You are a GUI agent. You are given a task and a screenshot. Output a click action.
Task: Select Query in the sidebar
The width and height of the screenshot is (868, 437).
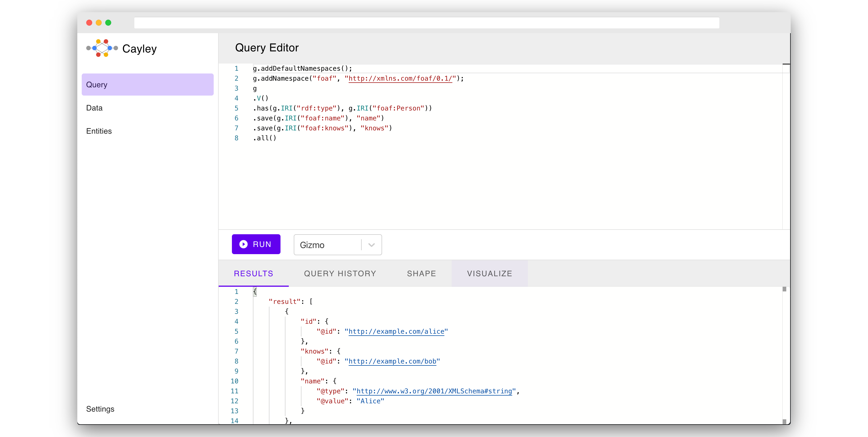(x=148, y=85)
